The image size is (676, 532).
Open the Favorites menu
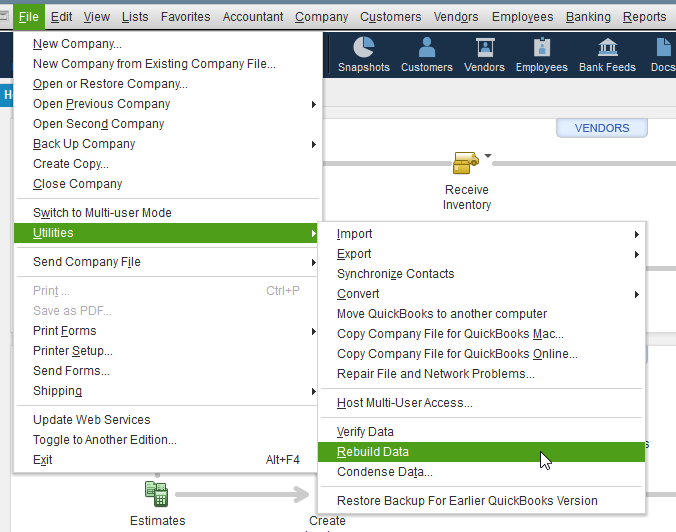(185, 17)
